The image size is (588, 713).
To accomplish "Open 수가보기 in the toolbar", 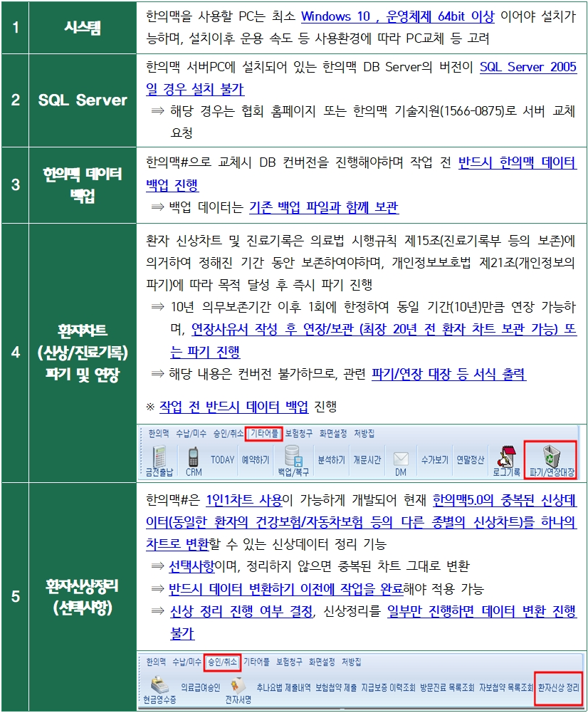I will click(434, 459).
